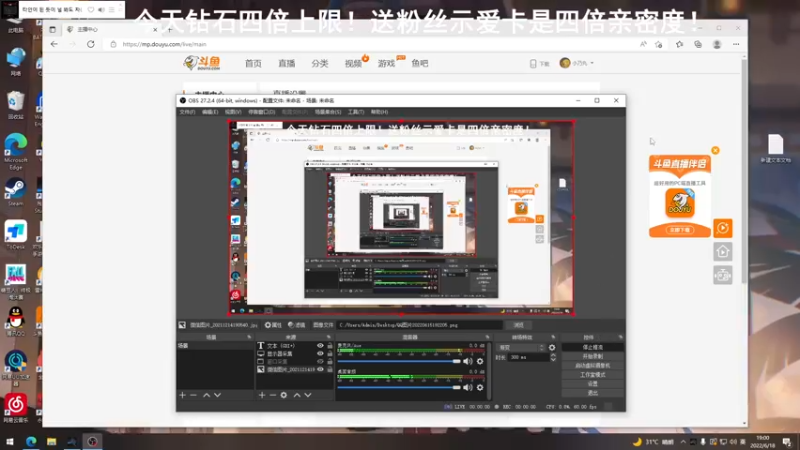Click Start Virtual Camera button
This screenshot has height=450, width=800.
coord(592,365)
